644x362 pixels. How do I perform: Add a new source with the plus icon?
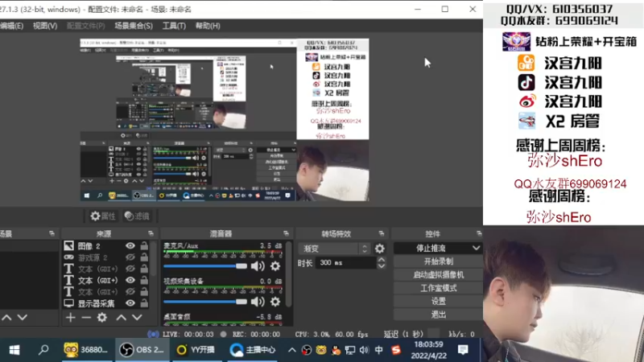pyautogui.click(x=70, y=317)
